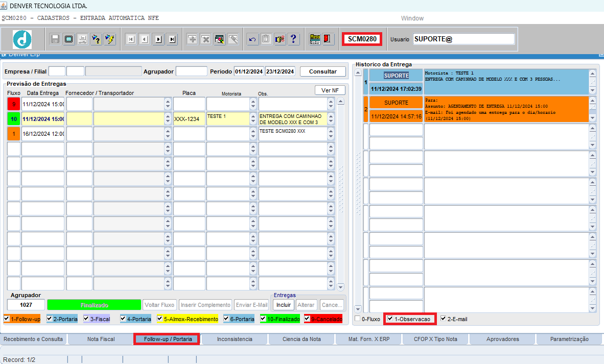Switch to Recebimento e Consulta tab
Viewport: 604px width, 364px height.
pyautogui.click(x=33, y=339)
